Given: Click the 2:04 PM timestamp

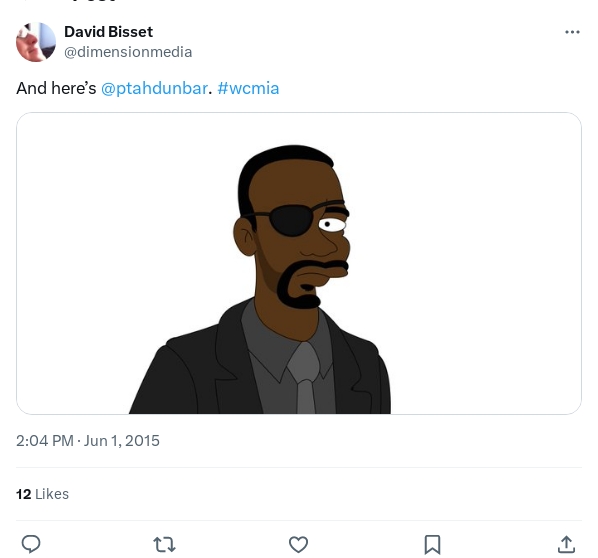Looking at the screenshot, I should pyautogui.click(x=45, y=441).
